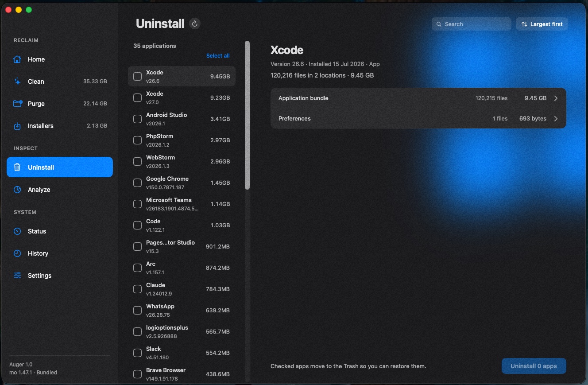Click the 693 bytes value
This screenshot has width=588, height=385.
pos(533,119)
